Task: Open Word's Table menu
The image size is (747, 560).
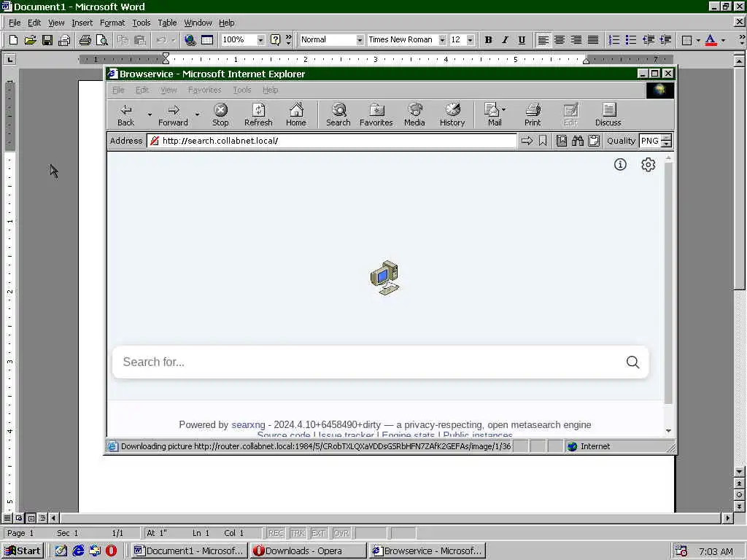Action: tap(167, 23)
